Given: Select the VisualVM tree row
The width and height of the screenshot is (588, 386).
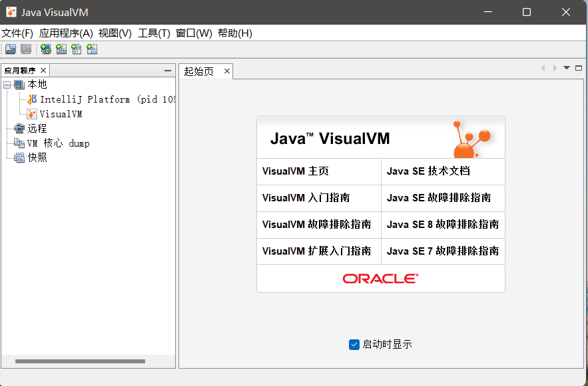Looking at the screenshot, I should (55, 114).
